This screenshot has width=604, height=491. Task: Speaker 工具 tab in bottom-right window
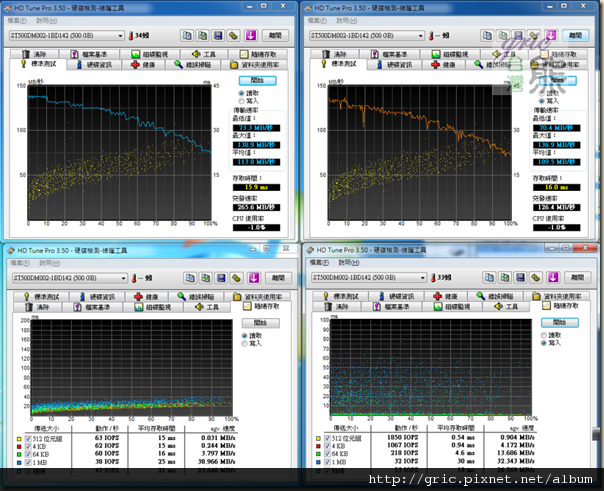click(x=507, y=307)
